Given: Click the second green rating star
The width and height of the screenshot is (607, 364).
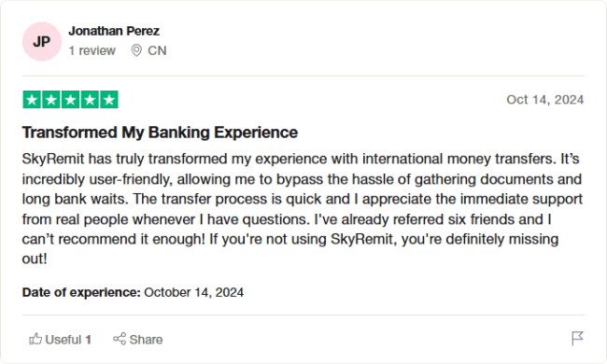Looking at the screenshot, I should coord(51,100).
